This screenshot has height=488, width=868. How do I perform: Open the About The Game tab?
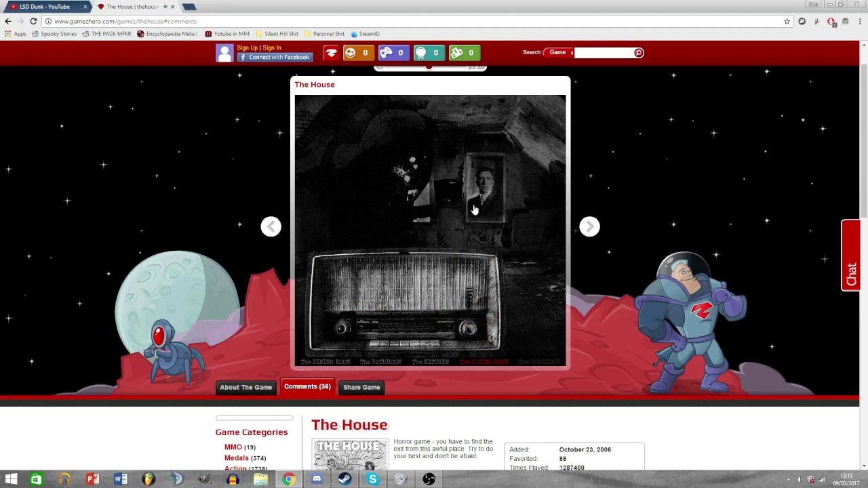pyautogui.click(x=245, y=387)
